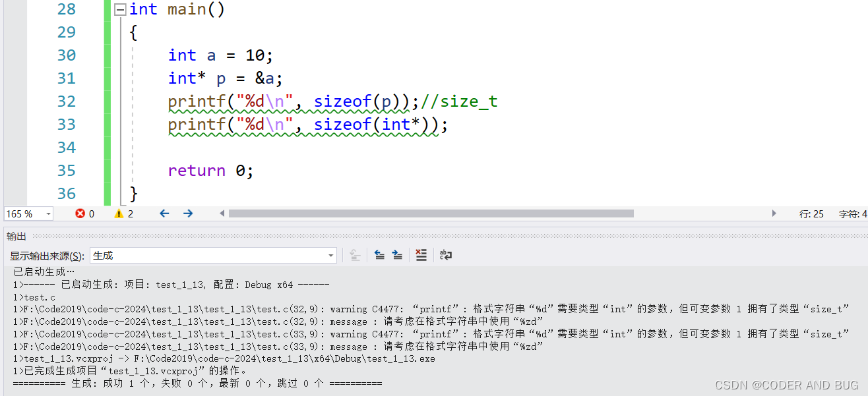The image size is (868, 396).
Task: Toggle word wrap in the output pane
Action: tap(446, 255)
